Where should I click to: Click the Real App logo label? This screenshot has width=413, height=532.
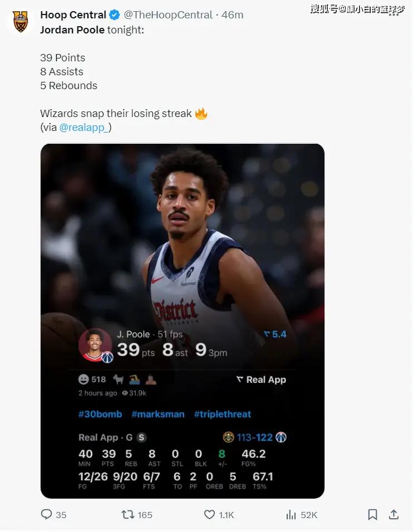point(261,379)
